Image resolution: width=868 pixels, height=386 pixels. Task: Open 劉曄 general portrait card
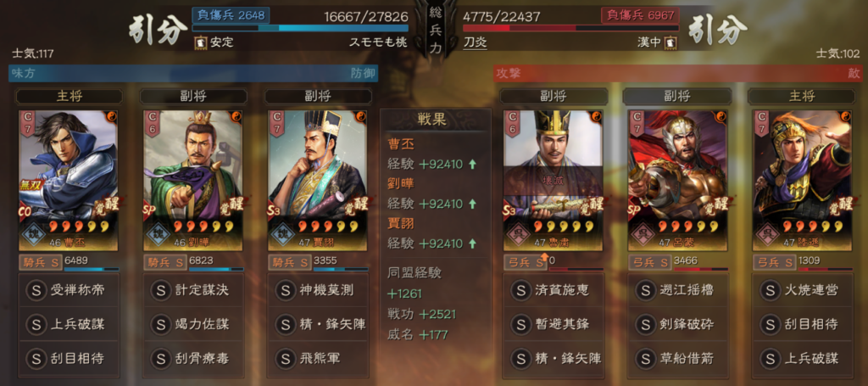194,180
